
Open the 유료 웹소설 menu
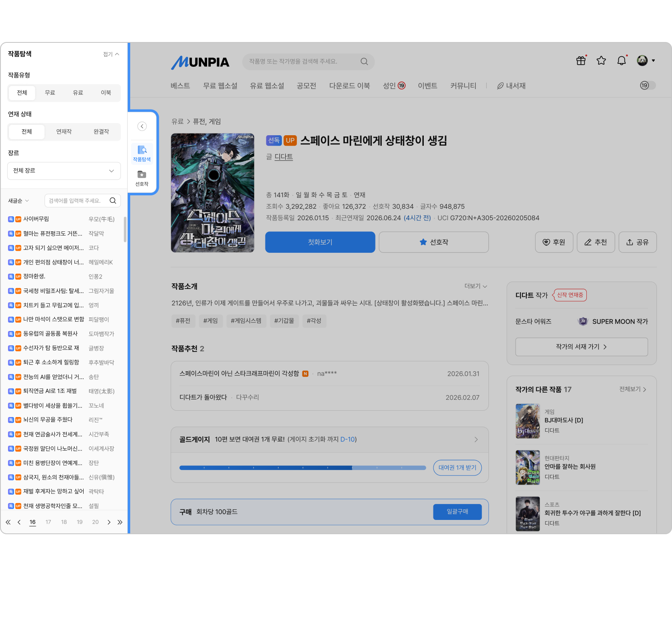pos(267,86)
